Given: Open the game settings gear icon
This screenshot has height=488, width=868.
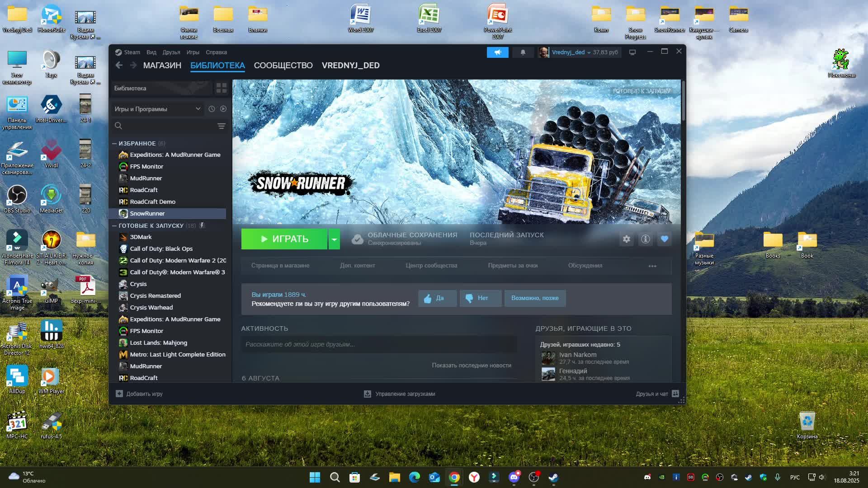Looking at the screenshot, I should (x=626, y=239).
